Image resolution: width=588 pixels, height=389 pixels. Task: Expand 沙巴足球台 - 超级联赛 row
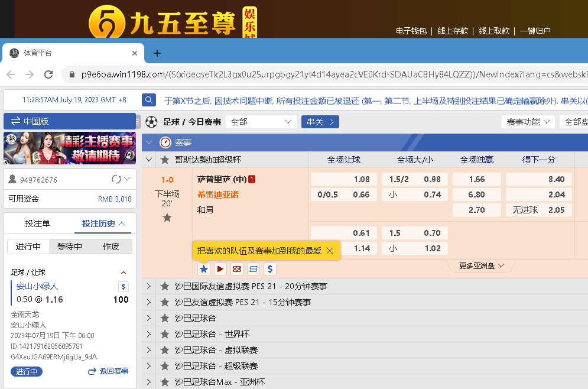coord(149,366)
